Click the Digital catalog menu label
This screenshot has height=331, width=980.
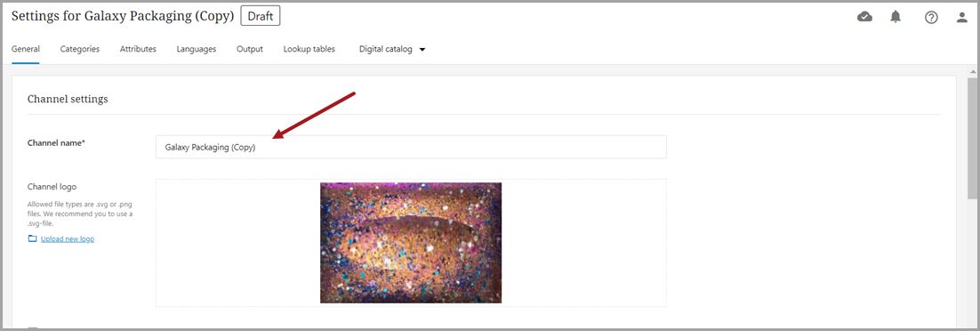(x=386, y=49)
